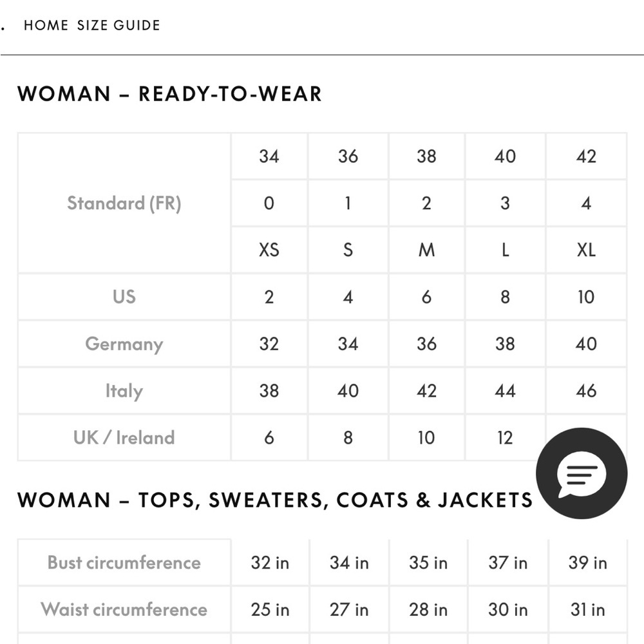
Task: Select the Standard (FR) row label
Action: (124, 204)
